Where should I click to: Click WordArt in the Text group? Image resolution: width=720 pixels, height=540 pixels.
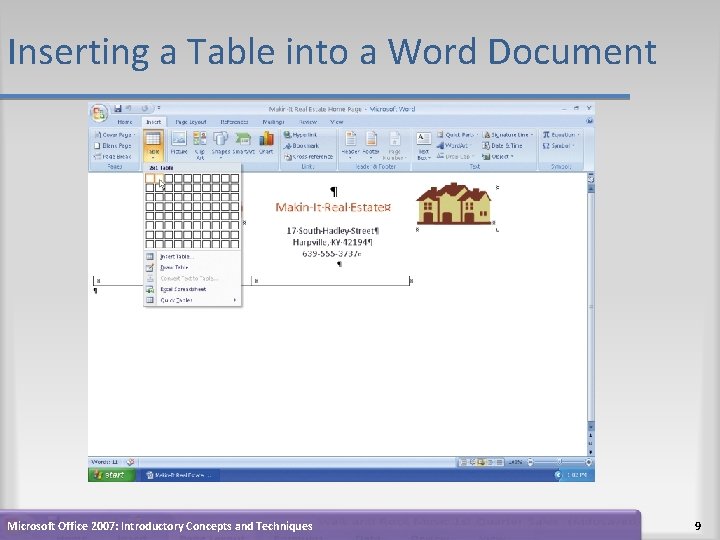(x=452, y=146)
